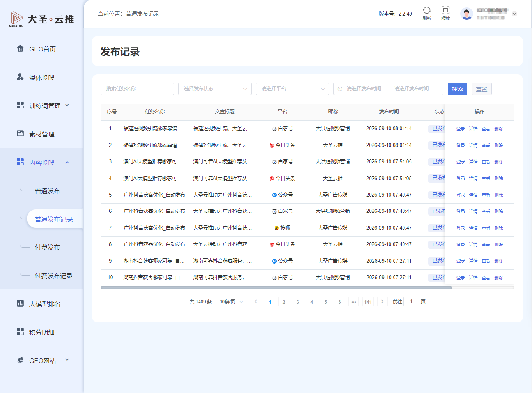
Task: Click the refresh (刷新) icon
Action: (x=427, y=10)
